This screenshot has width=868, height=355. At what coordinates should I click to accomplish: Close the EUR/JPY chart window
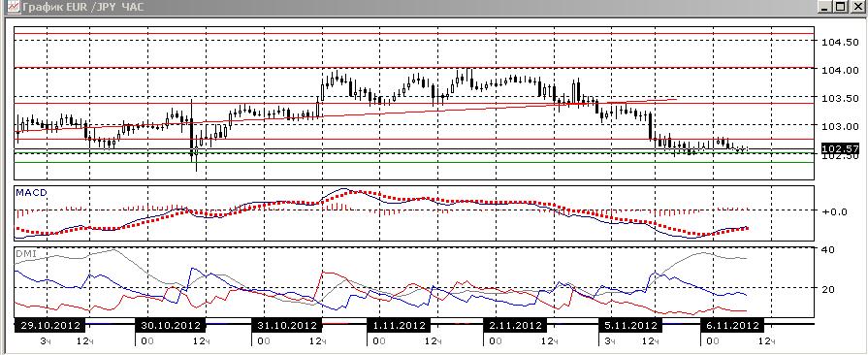pos(857,6)
